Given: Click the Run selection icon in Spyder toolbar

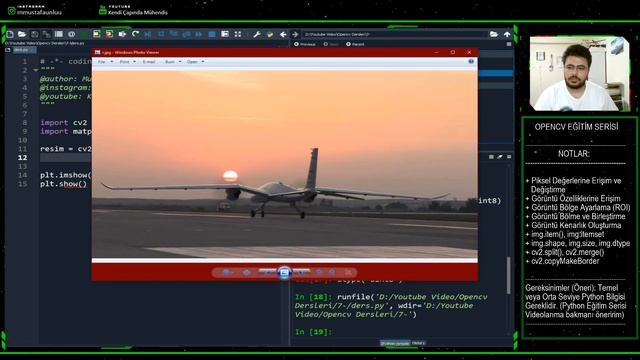Looking at the screenshot, I should point(122,35).
